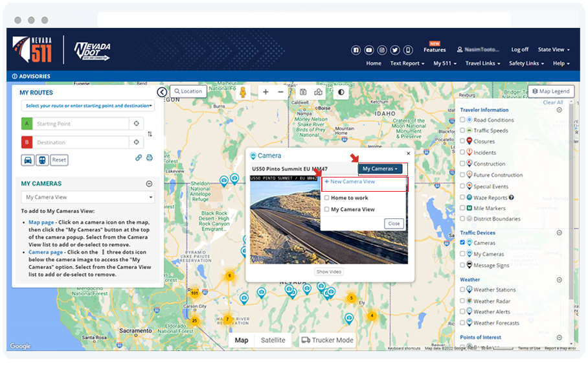The width and height of the screenshot is (588, 377).
Task: Click the Clear All link
Action: tap(553, 102)
